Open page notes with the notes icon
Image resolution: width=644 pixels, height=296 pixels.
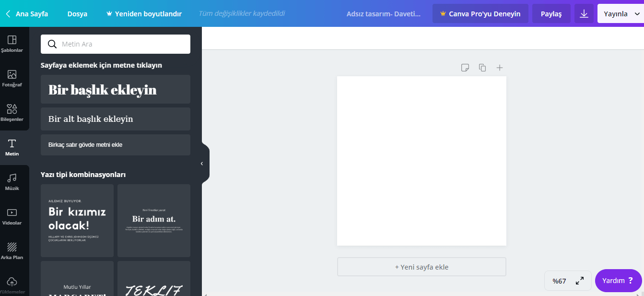pyautogui.click(x=465, y=68)
